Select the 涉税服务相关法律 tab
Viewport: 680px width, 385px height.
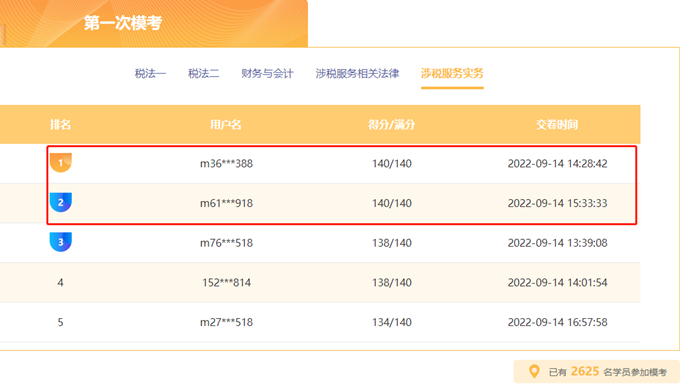click(357, 73)
